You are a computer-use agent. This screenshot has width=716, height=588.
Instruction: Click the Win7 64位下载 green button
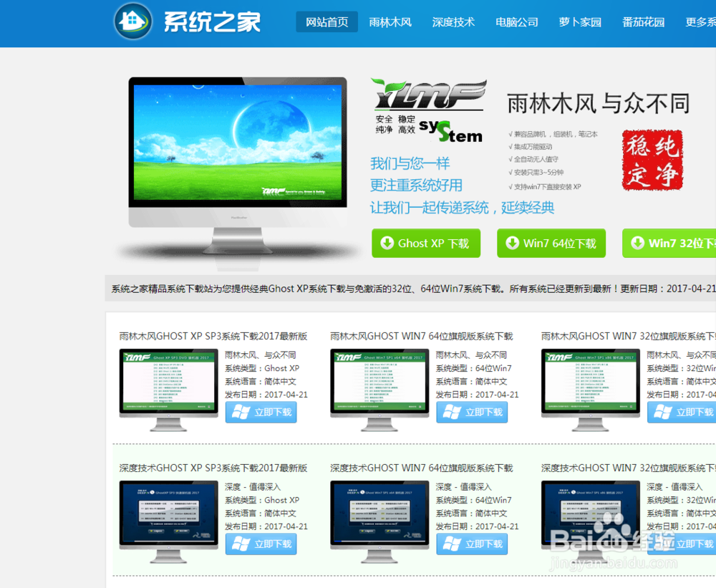tap(551, 243)
